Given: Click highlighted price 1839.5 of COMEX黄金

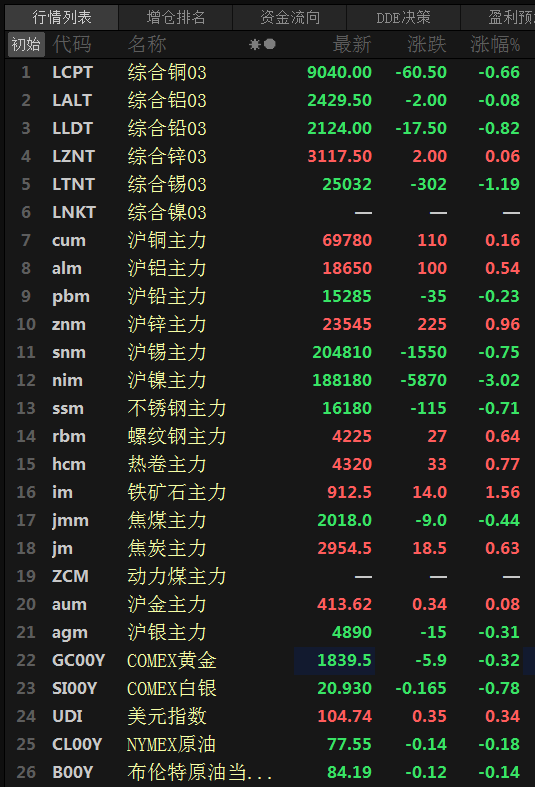Looking at the screenshot, I should (x=344, y=661).
